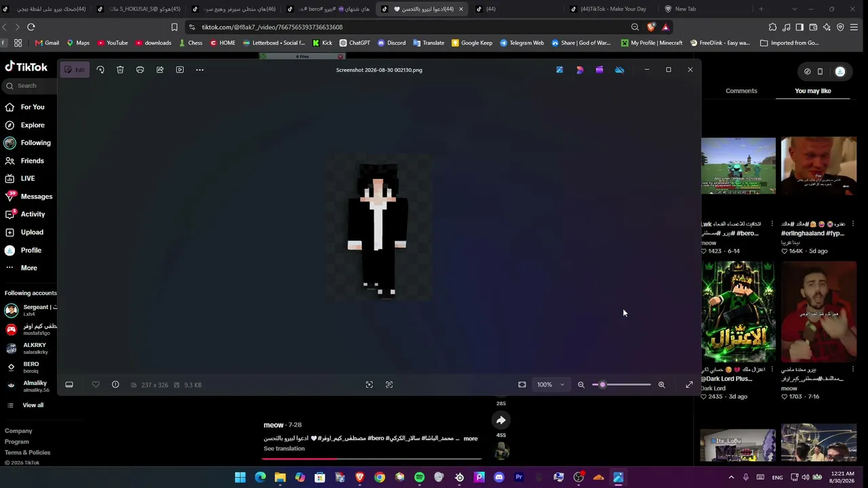Fit the image to window
Image resolution: width=868 pixels, height=488 pixels.
522,385
